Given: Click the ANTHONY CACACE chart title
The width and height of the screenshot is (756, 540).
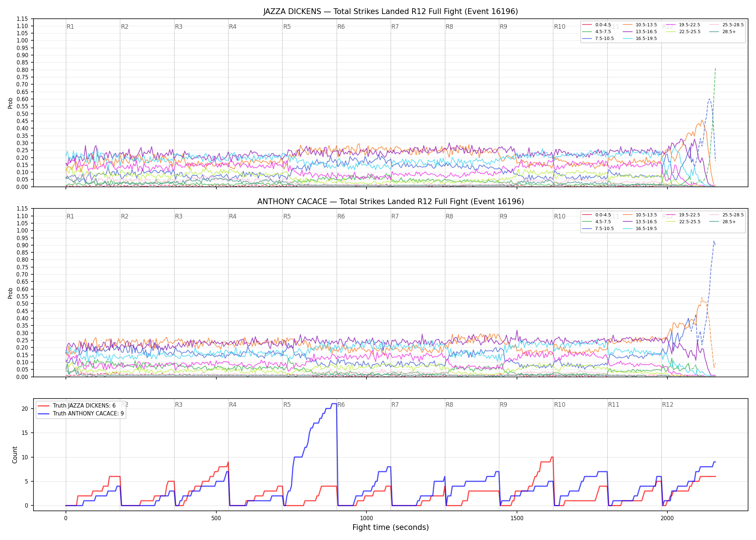Looking at the screenshot, I should 391,202.
